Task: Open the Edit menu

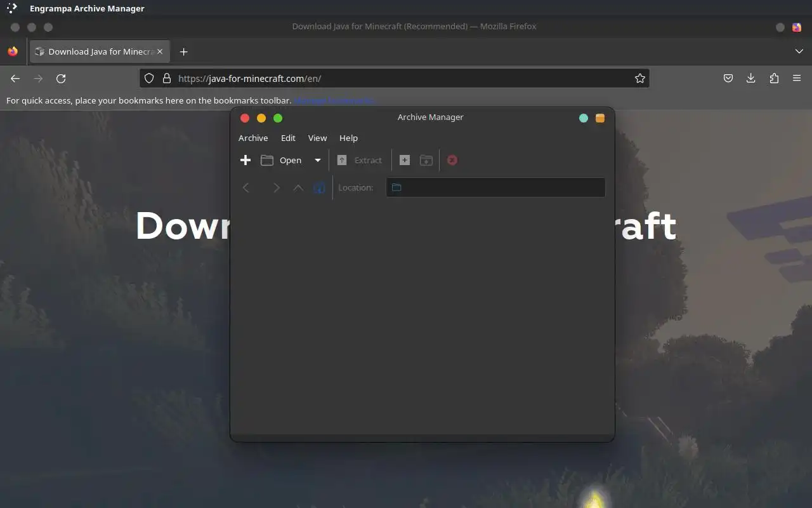Action: pyautogui.click(x=288, y=138)
